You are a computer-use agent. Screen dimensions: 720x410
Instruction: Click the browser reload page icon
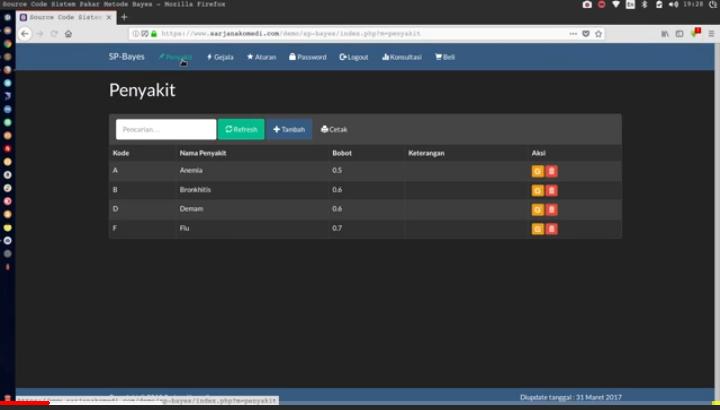tap(54, 33)
